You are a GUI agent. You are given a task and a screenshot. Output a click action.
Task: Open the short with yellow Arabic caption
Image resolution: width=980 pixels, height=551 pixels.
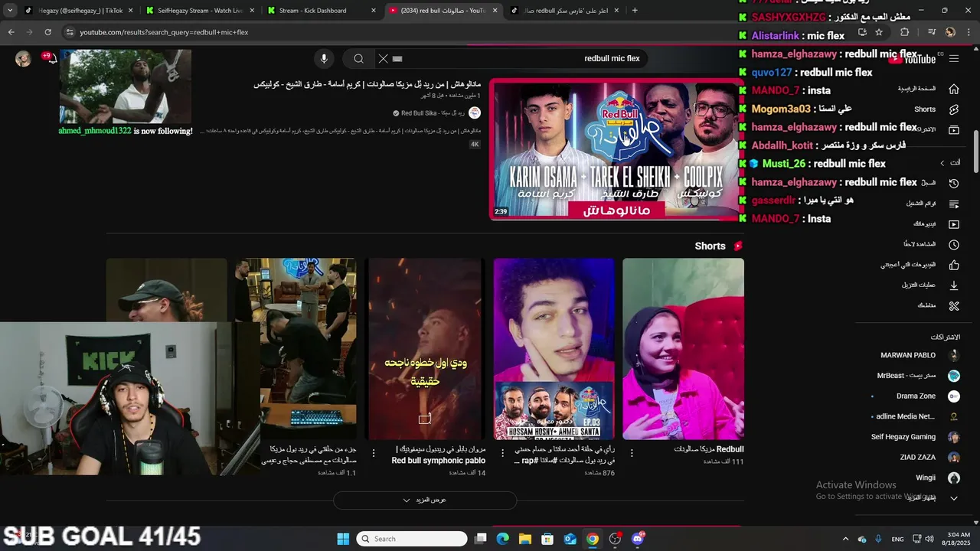(x=425, y=349)
